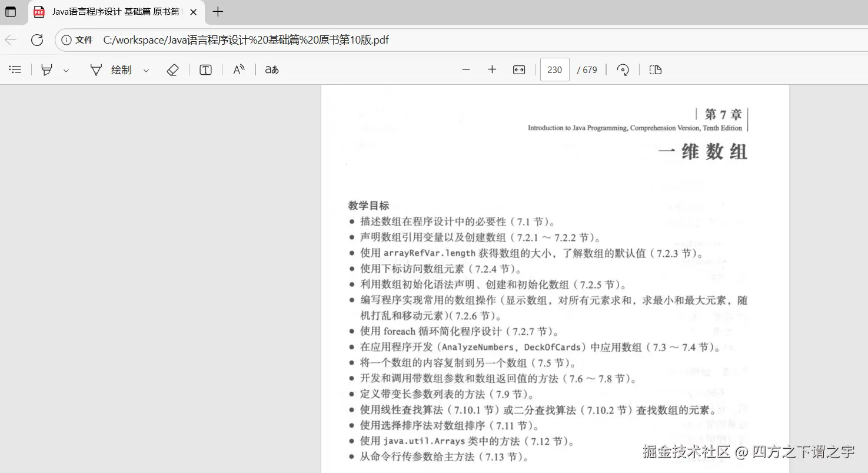Open the table of contents panel
The image size is (868, 473).
[15, 70]
